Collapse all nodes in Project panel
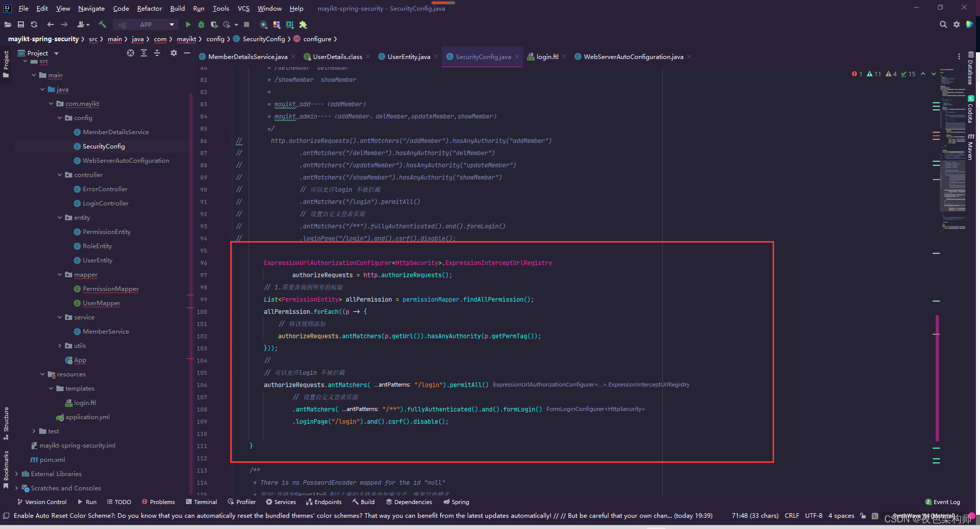The height and width of the screenshot is (529, 980). click(157, 53)
